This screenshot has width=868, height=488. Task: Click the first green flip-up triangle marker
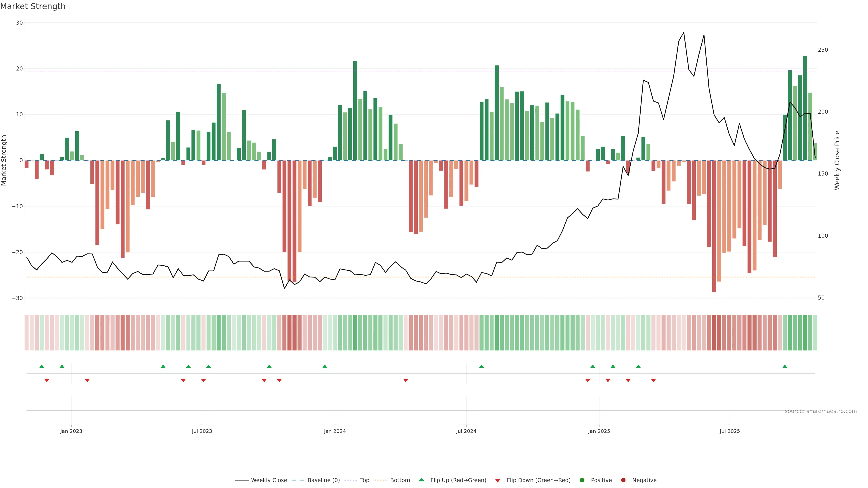click(x=42, y=366)
